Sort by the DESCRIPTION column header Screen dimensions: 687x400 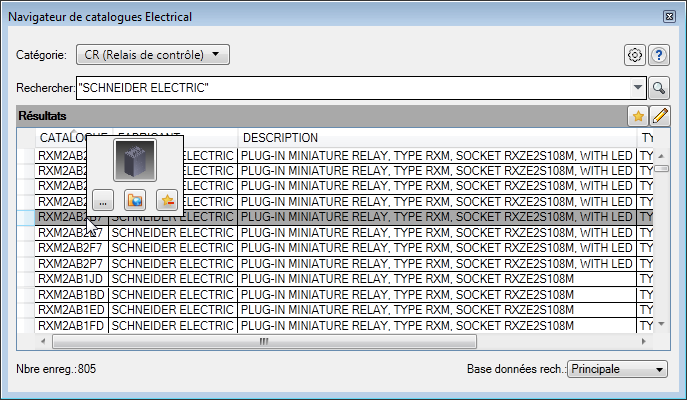click(437, 138)
